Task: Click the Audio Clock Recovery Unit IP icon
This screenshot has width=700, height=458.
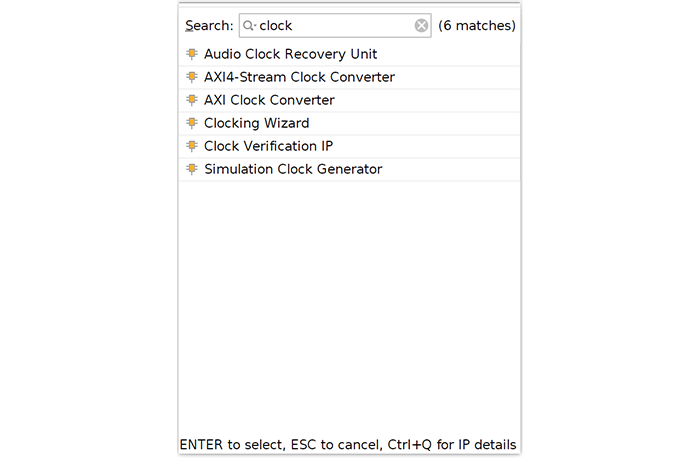Action: pyautogui.click(x=192, y=54)
